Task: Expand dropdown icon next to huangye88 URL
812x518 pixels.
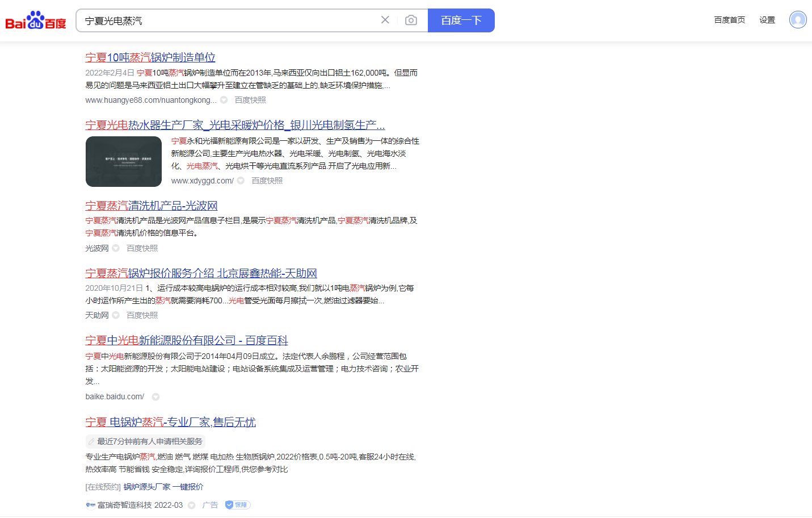Action: 224,100
